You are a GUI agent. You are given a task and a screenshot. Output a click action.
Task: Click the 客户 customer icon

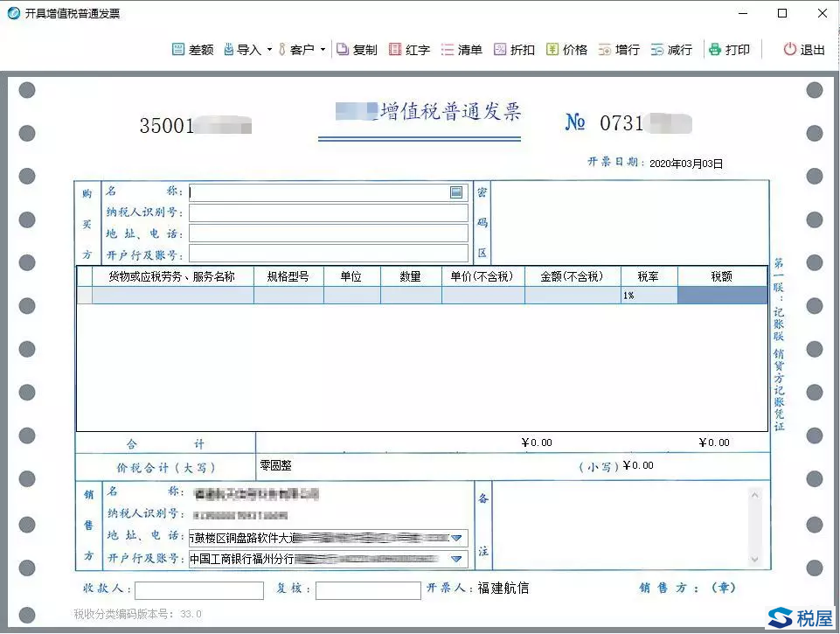pos(282,49)
